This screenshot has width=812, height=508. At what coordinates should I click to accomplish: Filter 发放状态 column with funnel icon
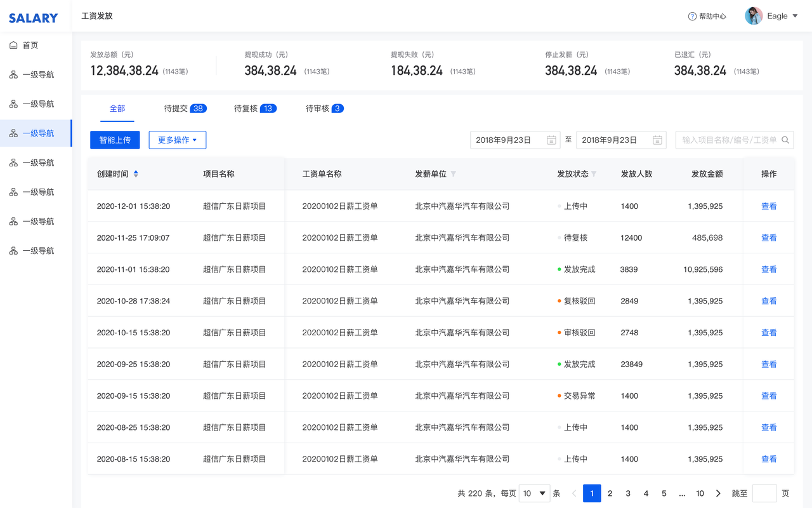pos(594,174)
